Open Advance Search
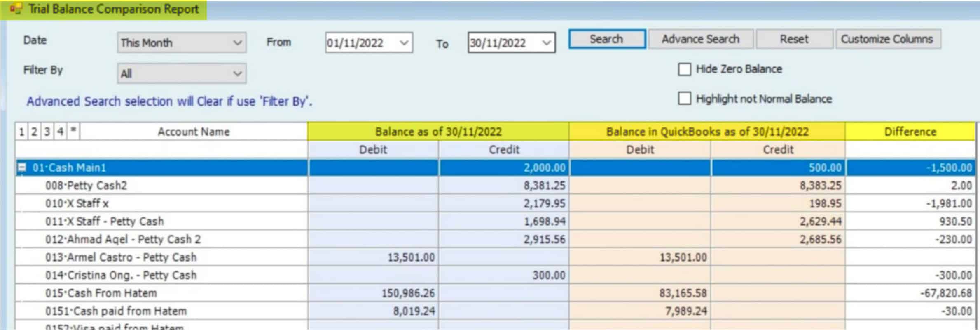Image resolution: width=980 pixels, height=330 pixels. pyautogui.click(x=700, y=39)
